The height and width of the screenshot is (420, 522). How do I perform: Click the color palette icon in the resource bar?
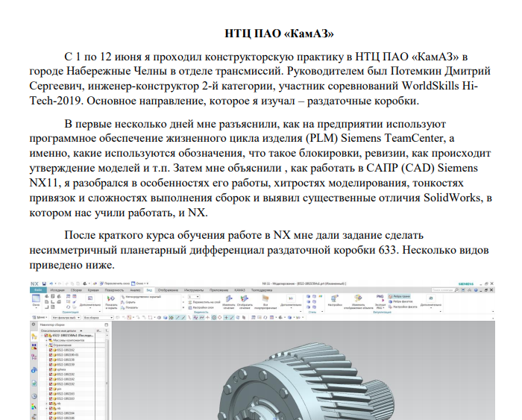tap(34, 407)
